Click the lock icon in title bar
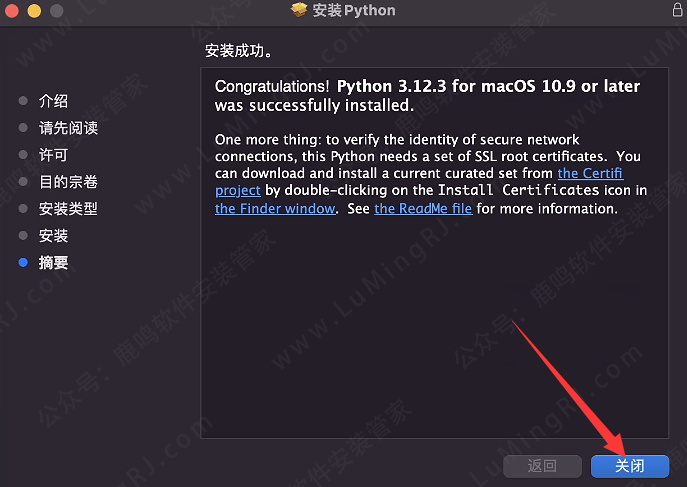The image size is (687, 487). (677, 10)
